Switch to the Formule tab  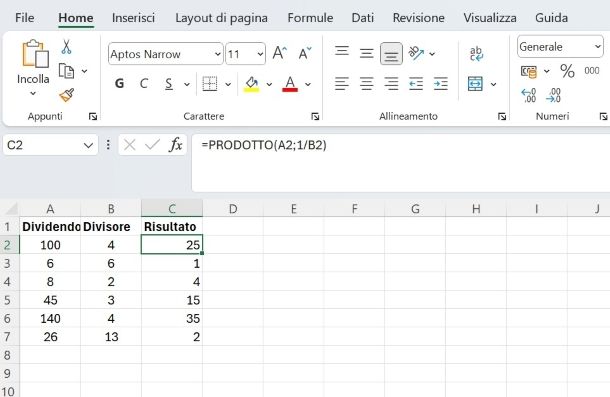tap(310, 18)
